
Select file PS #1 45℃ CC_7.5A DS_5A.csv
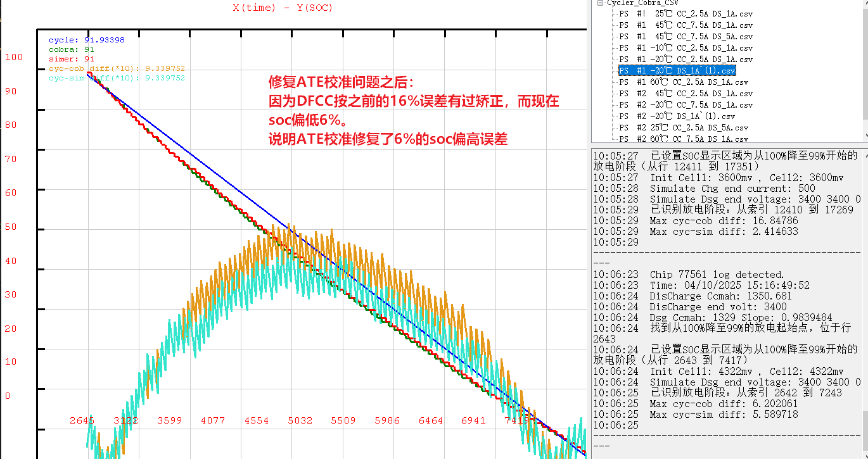686,36
